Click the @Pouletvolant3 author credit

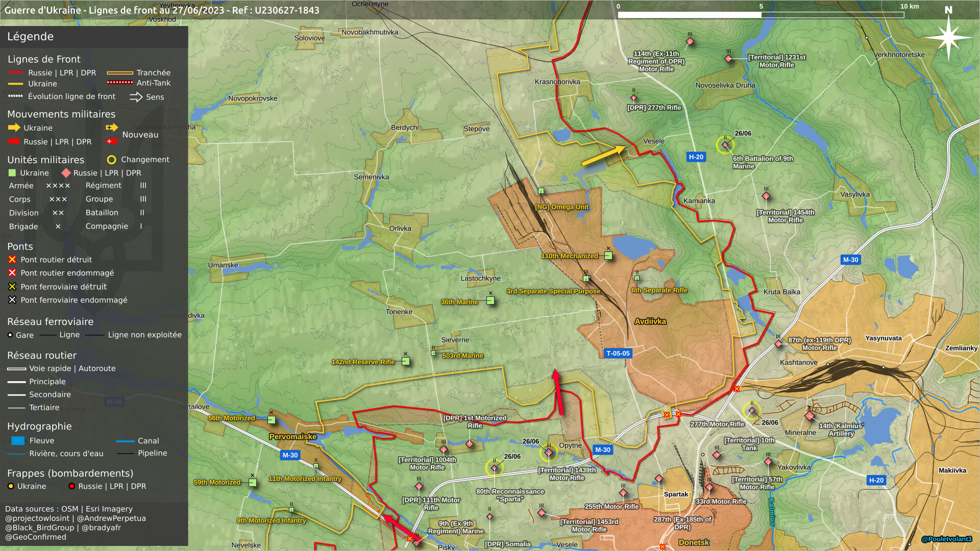tap(947, 539)
